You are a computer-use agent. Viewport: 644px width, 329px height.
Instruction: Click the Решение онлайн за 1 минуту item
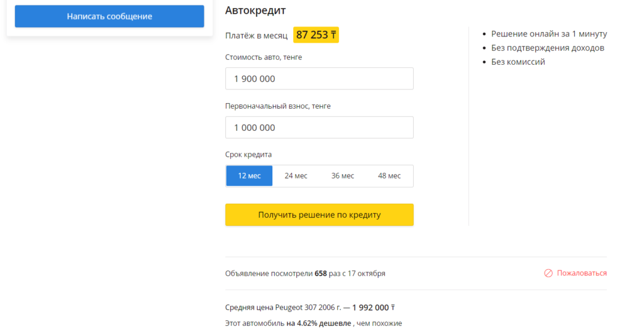click(548, 34)
